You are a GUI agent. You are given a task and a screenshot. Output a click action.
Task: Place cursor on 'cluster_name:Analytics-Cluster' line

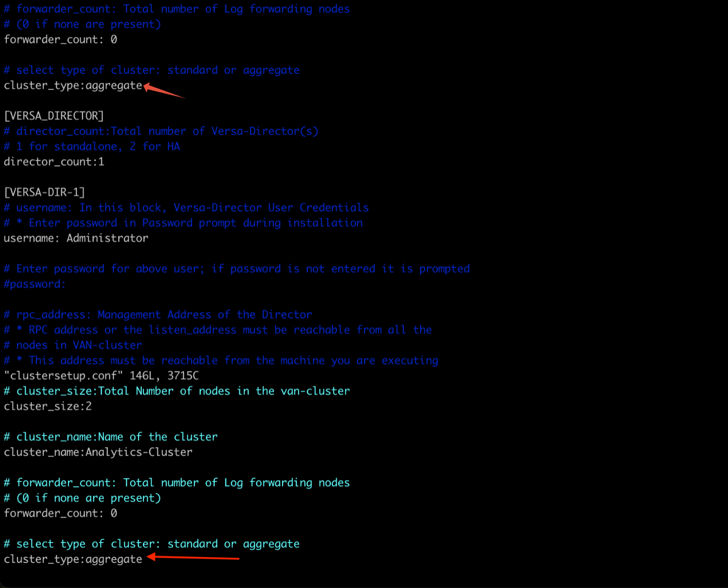98,453
